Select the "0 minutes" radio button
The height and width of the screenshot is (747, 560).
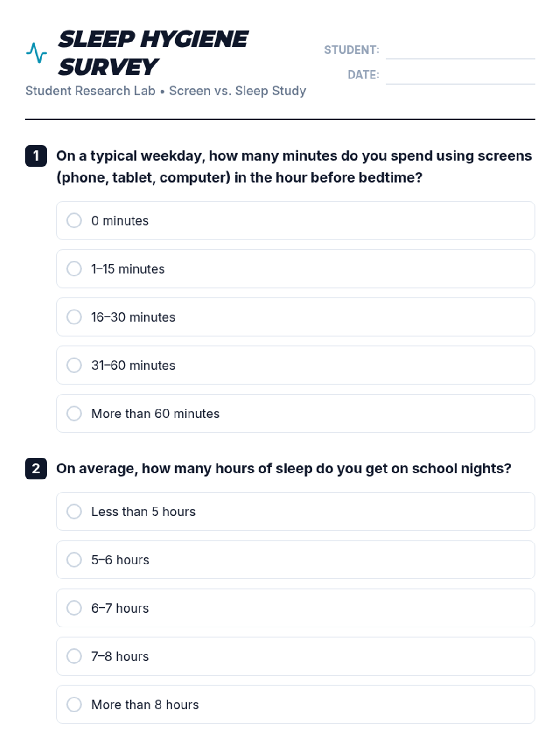74,220
